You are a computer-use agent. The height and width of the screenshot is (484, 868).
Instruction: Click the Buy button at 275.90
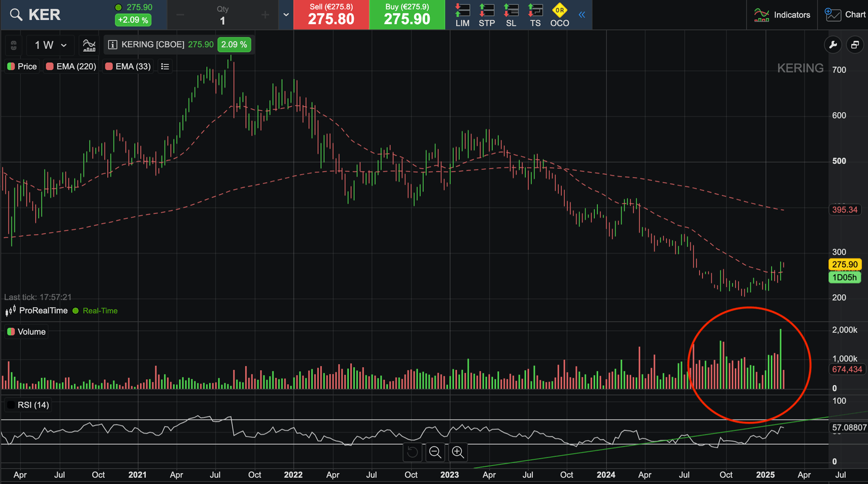coord(407,14)
